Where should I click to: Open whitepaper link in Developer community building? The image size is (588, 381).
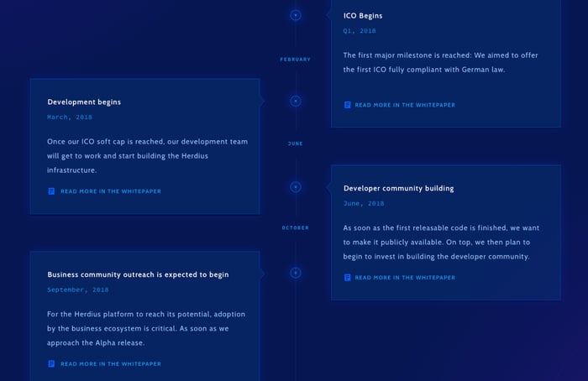point(405,277)
